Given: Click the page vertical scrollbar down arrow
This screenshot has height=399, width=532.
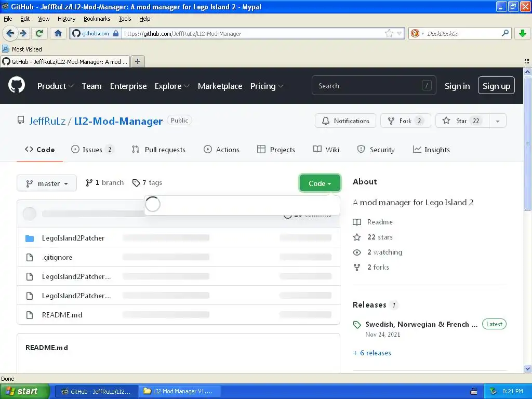Looking at the screenshot, I should pos(527,368).
